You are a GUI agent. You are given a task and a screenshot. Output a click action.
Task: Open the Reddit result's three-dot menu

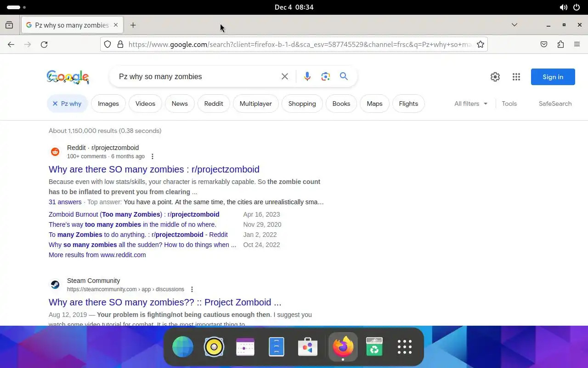153,157
